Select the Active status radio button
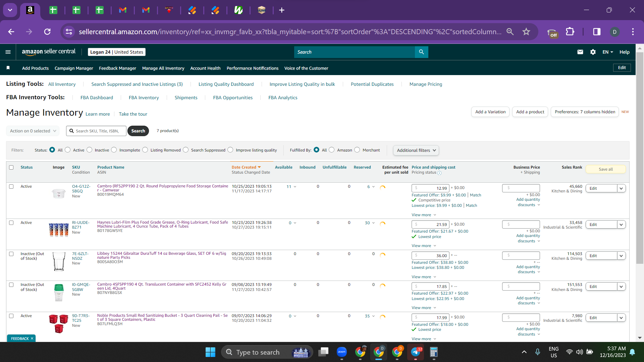The height and width of the screenshot is (362, 644). coord(68,150)
